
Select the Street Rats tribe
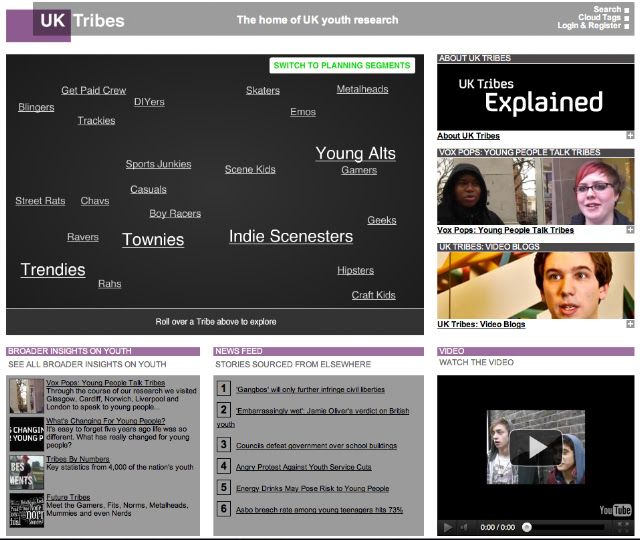coord(40,201)
